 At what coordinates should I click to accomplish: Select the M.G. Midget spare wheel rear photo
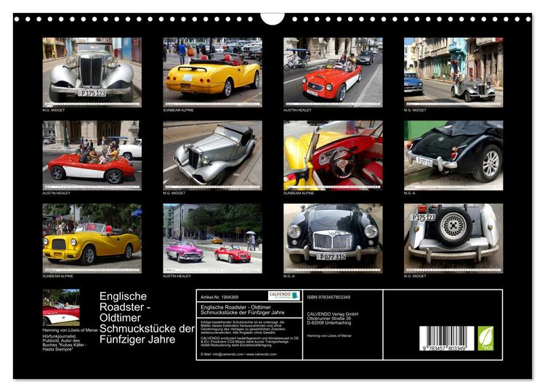[453, 238]
